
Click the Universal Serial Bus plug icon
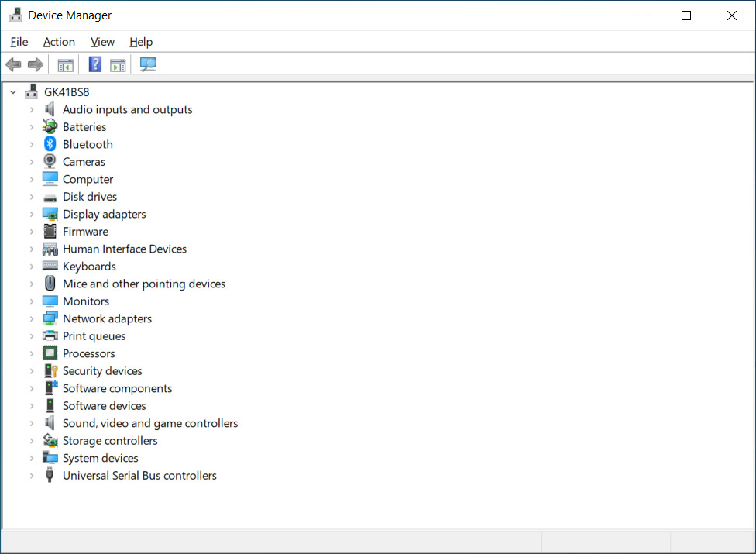(x=49, y=476)
